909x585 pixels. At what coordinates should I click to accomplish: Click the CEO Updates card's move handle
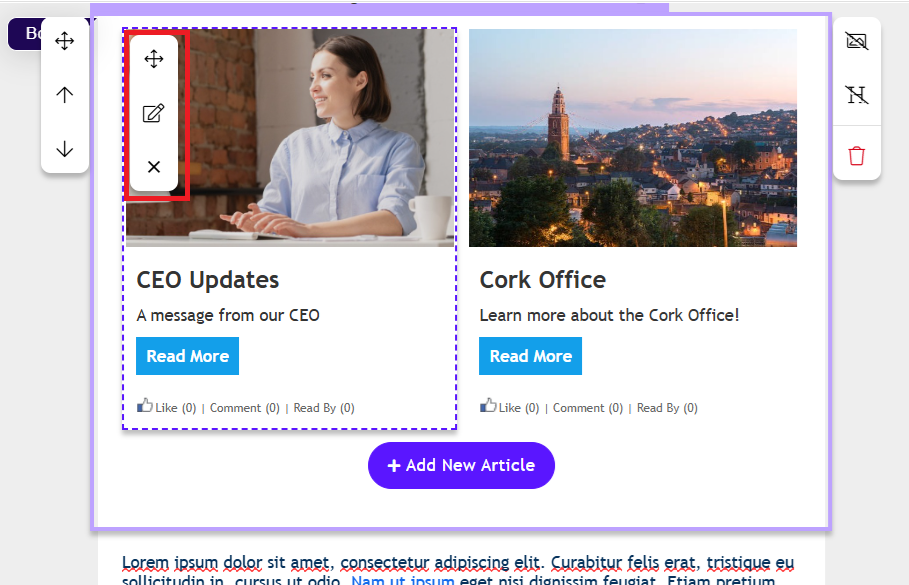pyautogui.click(x=154, y=59)
